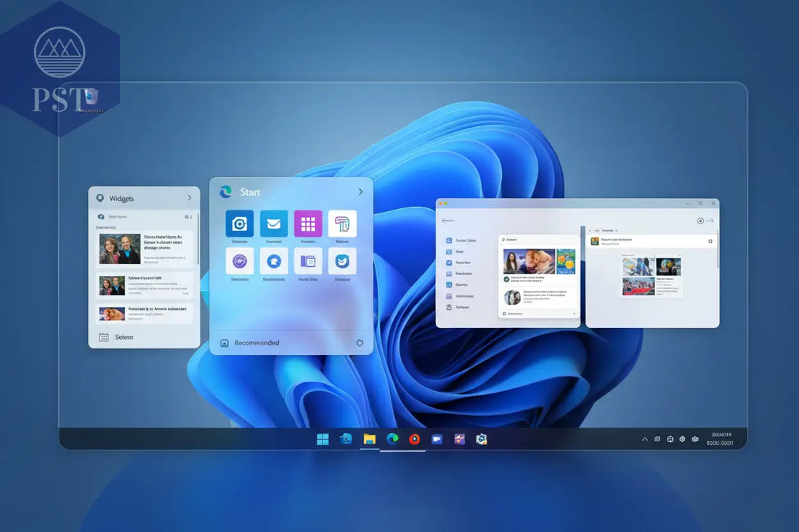Show hidden tray icons with the up chevron
The width and height of the screenshot is (799, 532).
(644, 439)
